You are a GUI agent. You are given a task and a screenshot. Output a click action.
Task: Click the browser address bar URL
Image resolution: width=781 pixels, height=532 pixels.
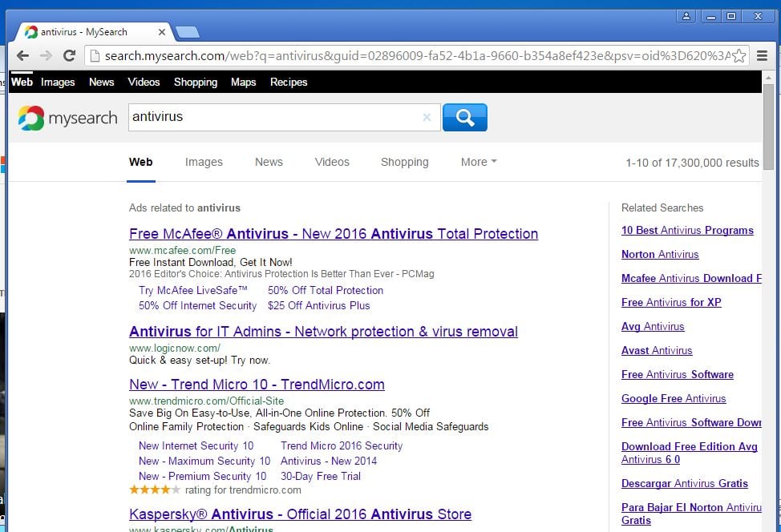418,56
